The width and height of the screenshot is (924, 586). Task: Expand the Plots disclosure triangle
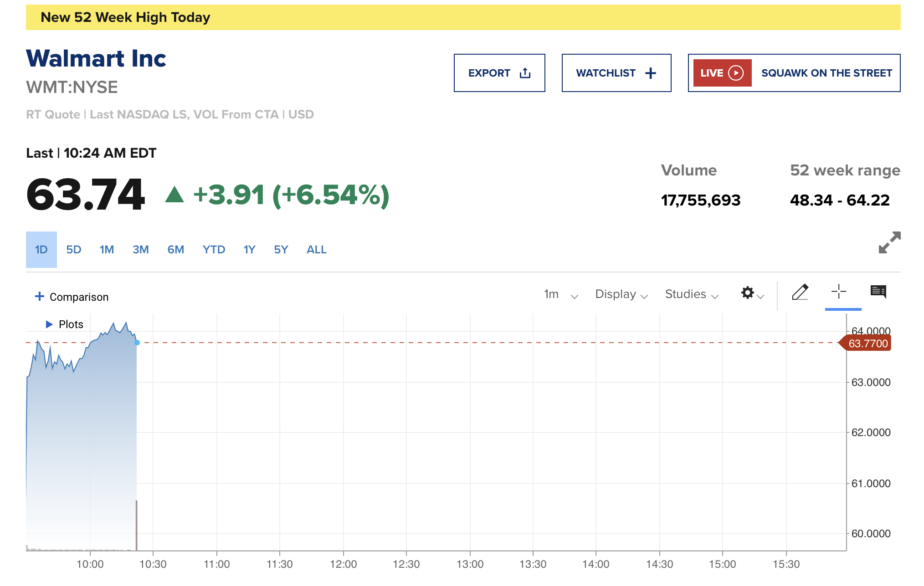click(x=49, y=324)
